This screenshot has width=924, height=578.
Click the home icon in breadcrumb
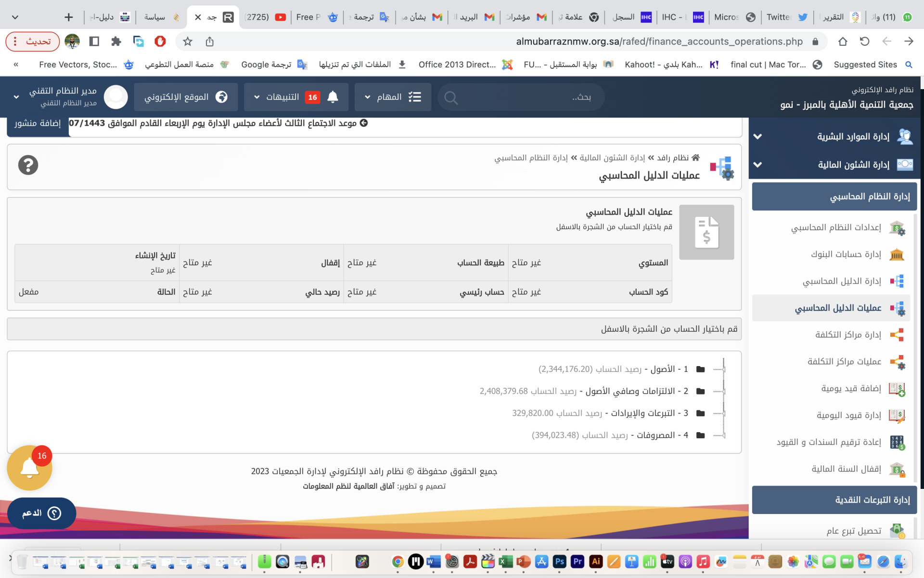(x=695, y=158)
